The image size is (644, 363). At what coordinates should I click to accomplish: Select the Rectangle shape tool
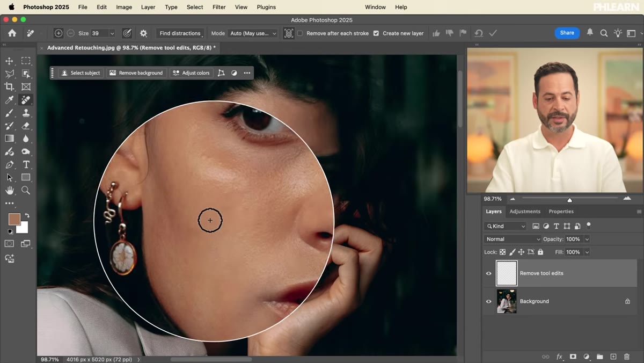26,178
